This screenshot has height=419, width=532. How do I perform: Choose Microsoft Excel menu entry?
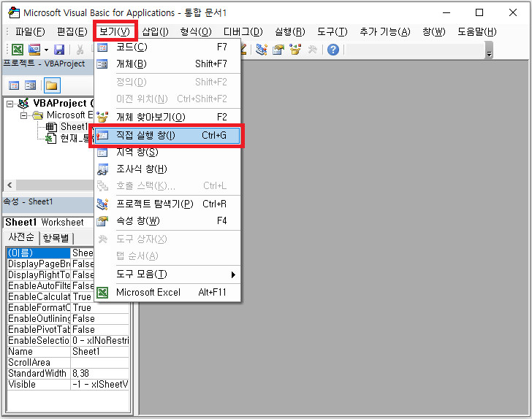pos(167,292)
